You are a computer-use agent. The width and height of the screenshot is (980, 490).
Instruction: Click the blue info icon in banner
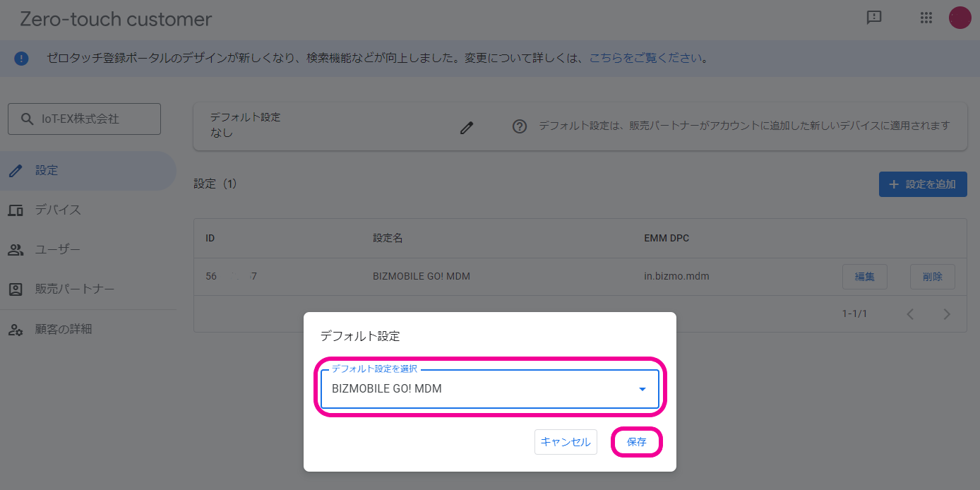[x=22, y=58]
